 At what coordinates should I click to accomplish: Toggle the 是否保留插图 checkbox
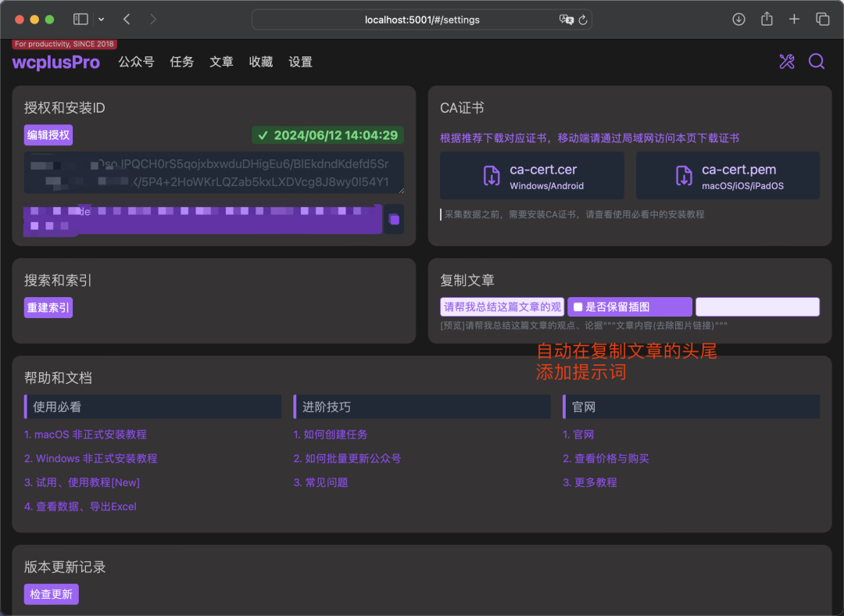(578, 307)
